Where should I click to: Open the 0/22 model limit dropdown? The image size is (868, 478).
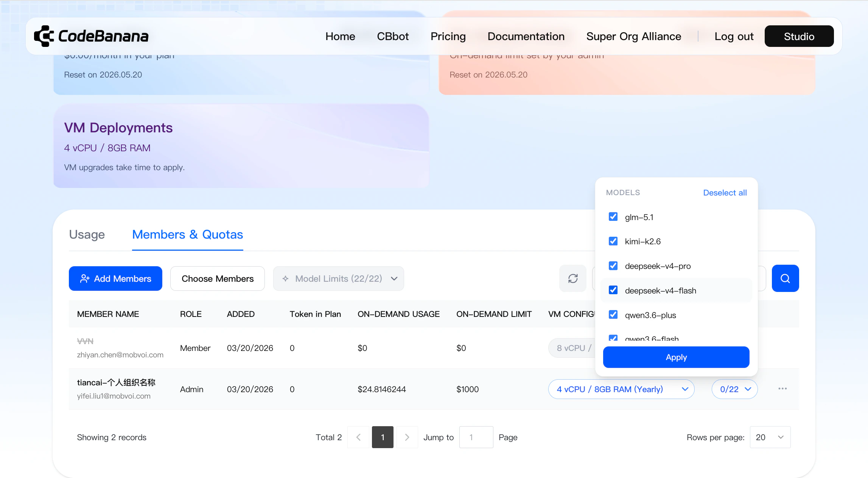(735, 389)
